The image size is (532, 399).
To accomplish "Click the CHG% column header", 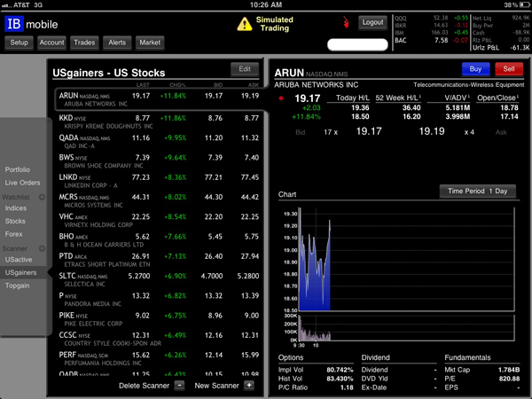I will tap(178, 85).
